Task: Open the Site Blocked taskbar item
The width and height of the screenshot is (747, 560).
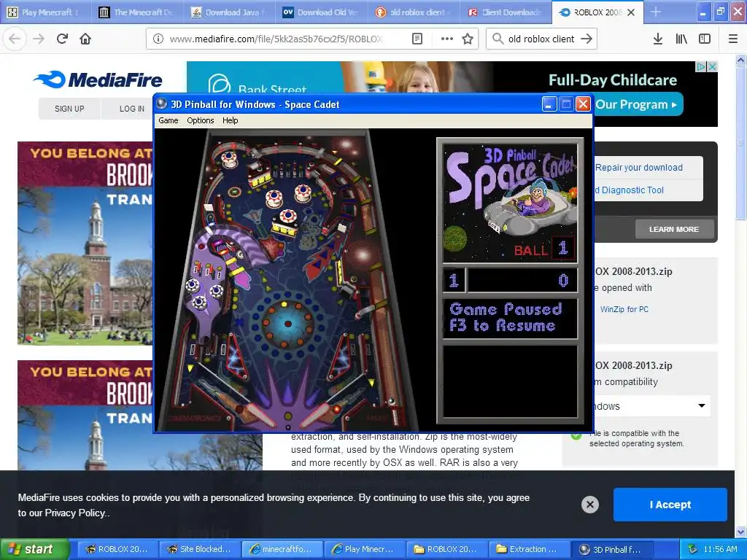Action: click(x=199, y=549)
